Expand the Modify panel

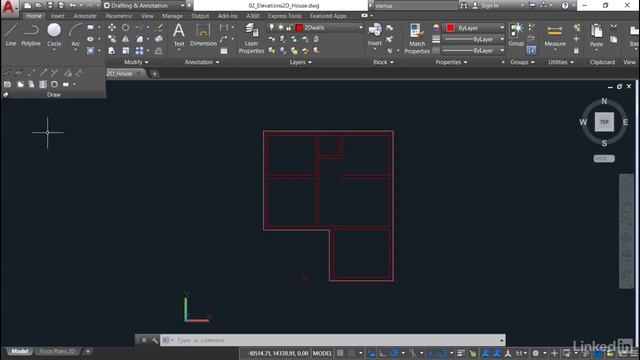[136, 62]
